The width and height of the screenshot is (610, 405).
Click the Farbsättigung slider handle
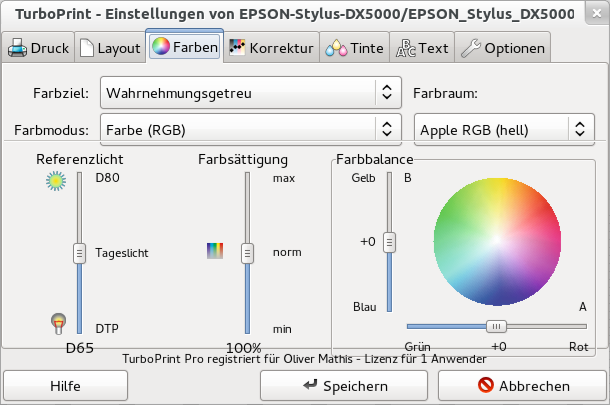246,253
